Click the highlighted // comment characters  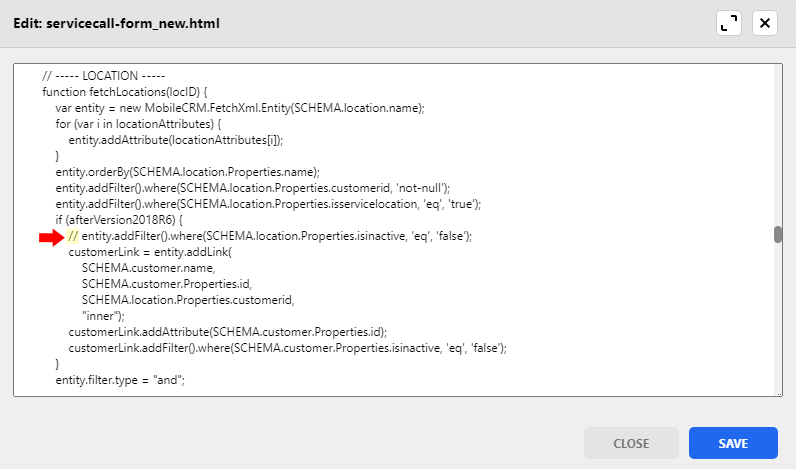pyautogui.click(x=73, y=236)
